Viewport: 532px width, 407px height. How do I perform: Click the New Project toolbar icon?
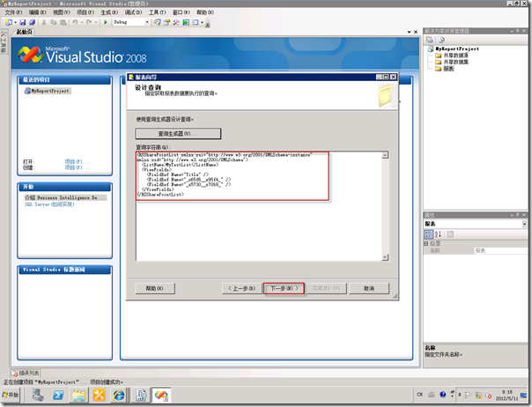pos(9,22)
